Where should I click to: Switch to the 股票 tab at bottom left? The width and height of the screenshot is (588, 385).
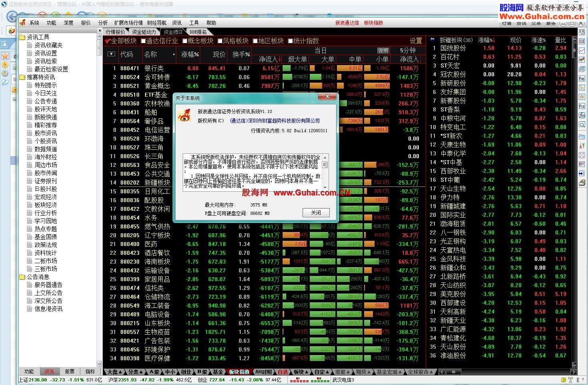[70, 371]
